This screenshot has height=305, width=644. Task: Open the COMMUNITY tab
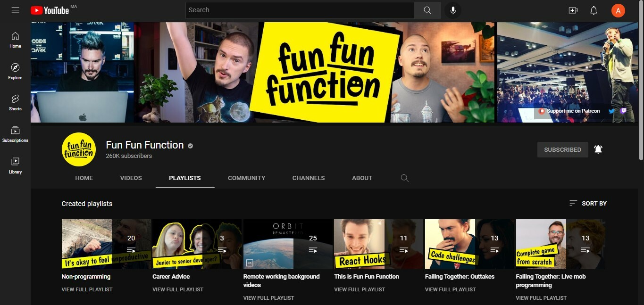pos(246,178)
